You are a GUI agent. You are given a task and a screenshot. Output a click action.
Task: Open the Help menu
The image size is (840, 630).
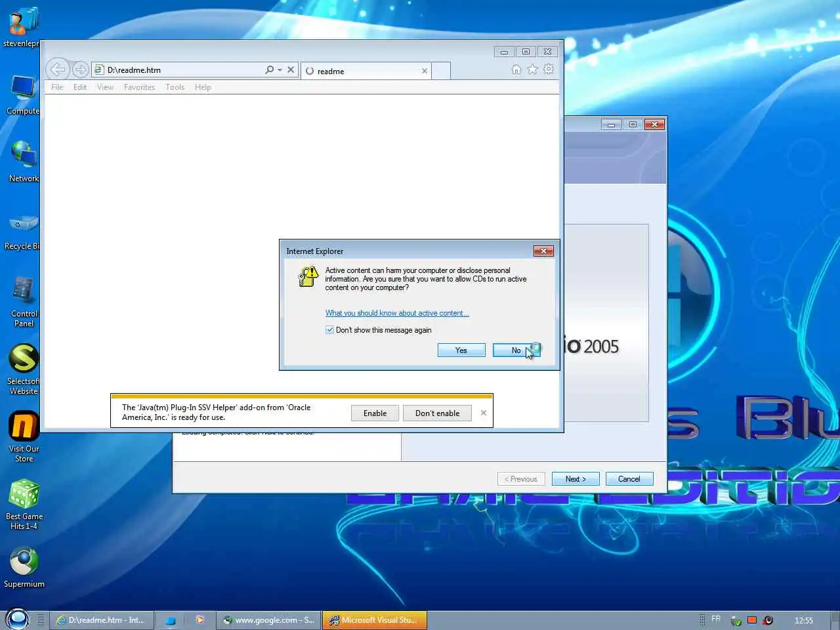coord(203,87)
